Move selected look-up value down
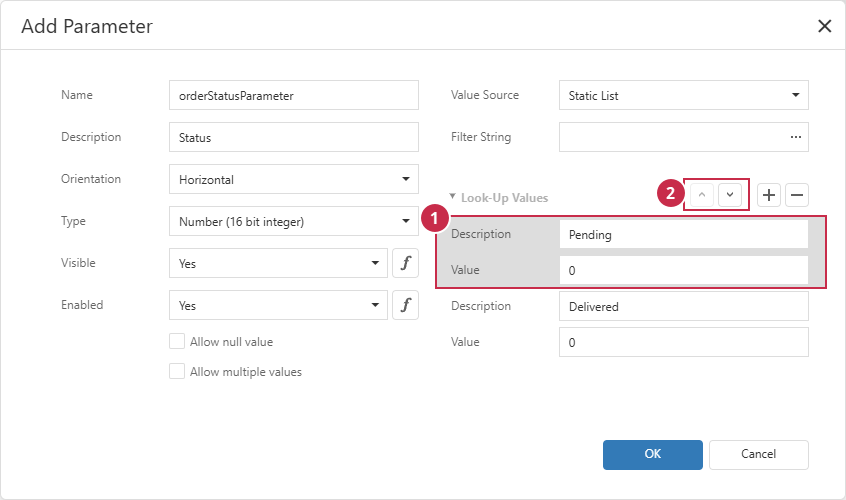This screenshot has height=500, width=846. click(730, 195)
